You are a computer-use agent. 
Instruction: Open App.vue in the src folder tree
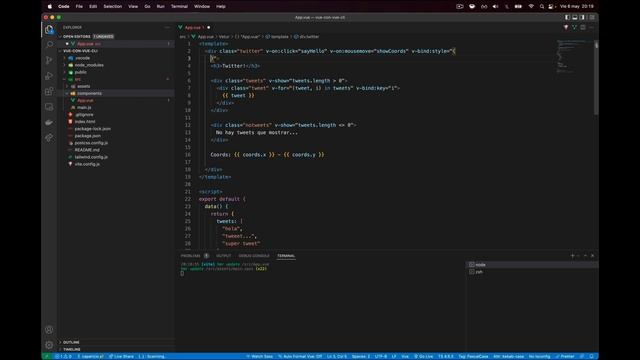(x=85, y=100)
